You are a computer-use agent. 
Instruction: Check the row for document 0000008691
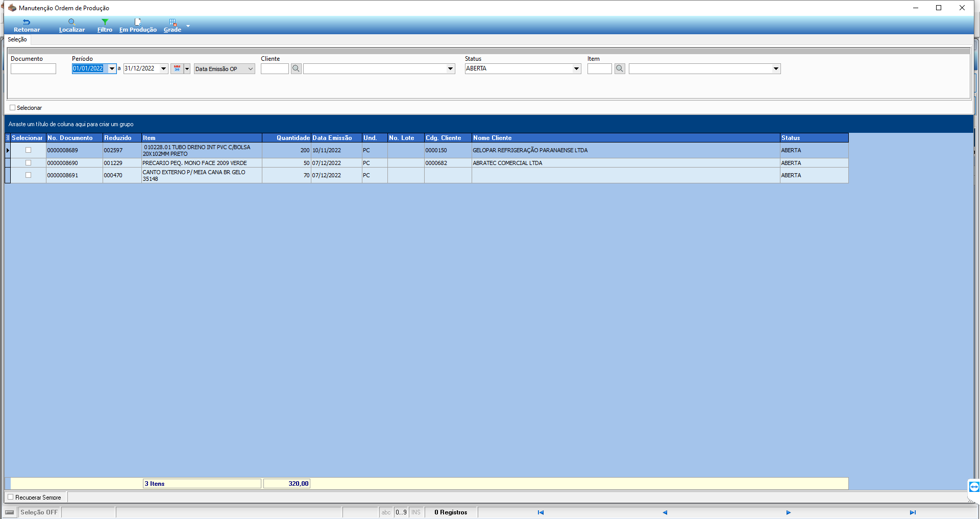28,175
